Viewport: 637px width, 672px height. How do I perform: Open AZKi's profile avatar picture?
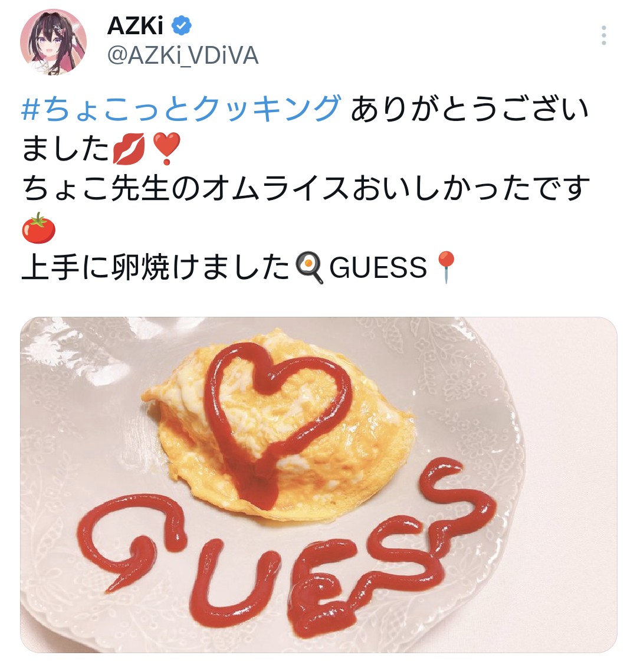pyautogui.click(x=53, y=42)
